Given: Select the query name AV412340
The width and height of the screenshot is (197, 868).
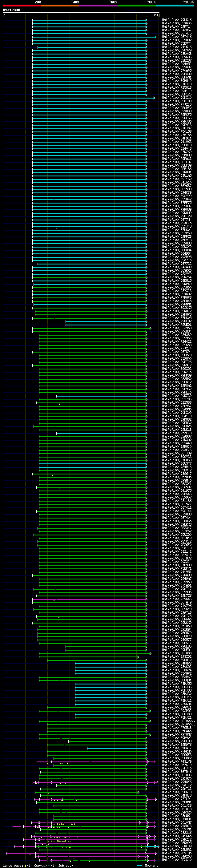Looking at the screenshot, I should pos(11,10).
